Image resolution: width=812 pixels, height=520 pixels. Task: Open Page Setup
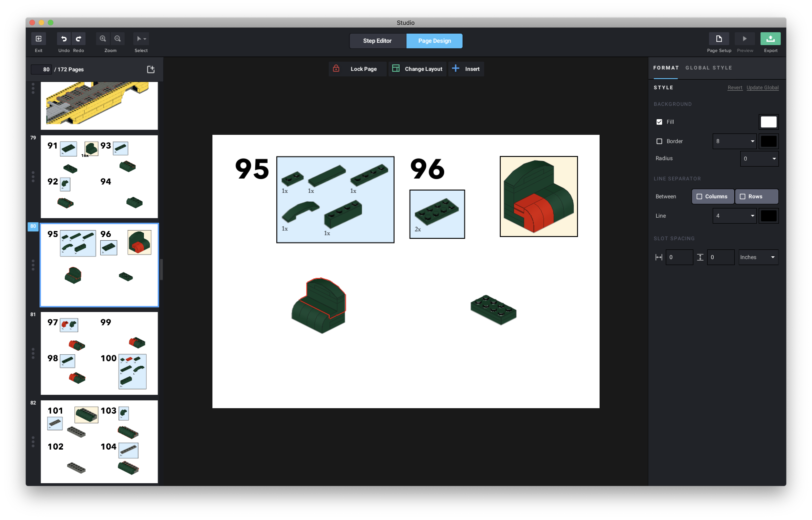tap(719, 38)
